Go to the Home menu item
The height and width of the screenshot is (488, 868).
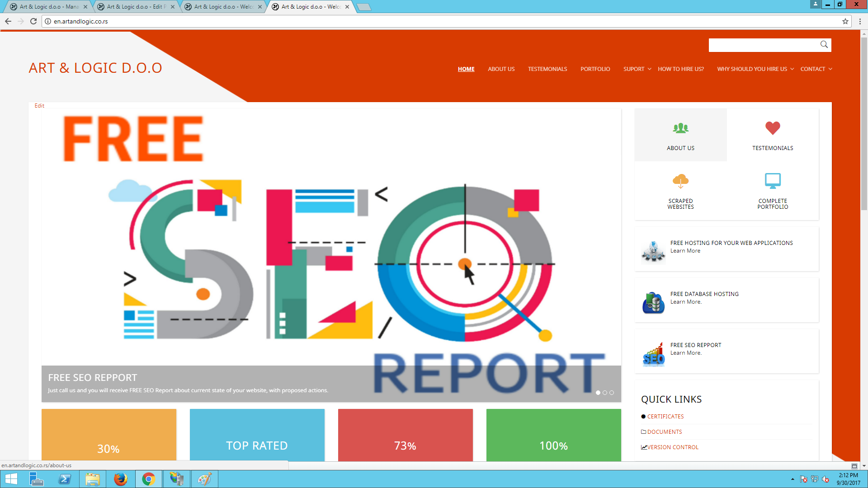click(x=466, y=69)
